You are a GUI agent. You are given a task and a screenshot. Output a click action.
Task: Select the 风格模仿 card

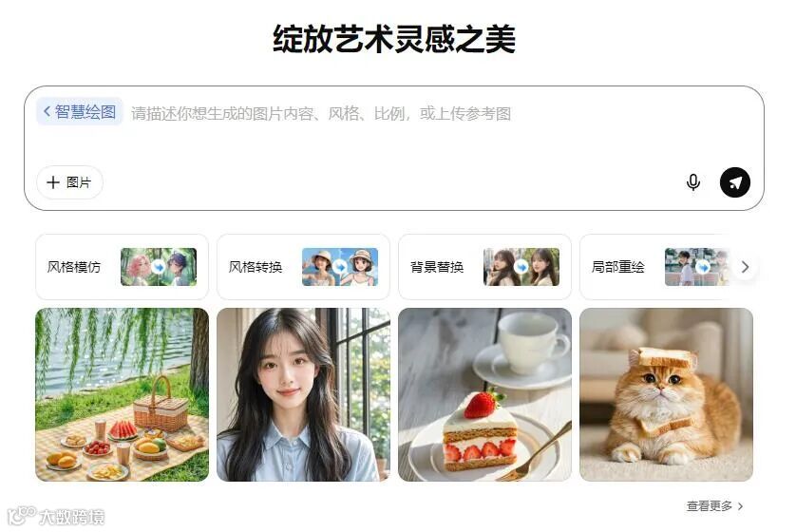tap(122, 267)
